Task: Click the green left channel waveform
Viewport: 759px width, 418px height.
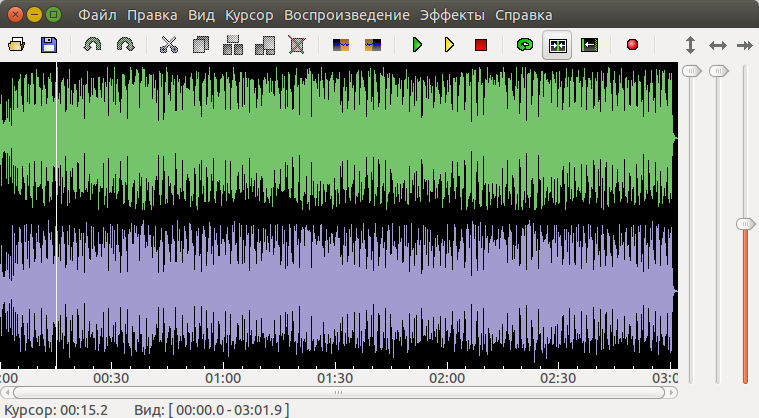Action: coord(339,138)
